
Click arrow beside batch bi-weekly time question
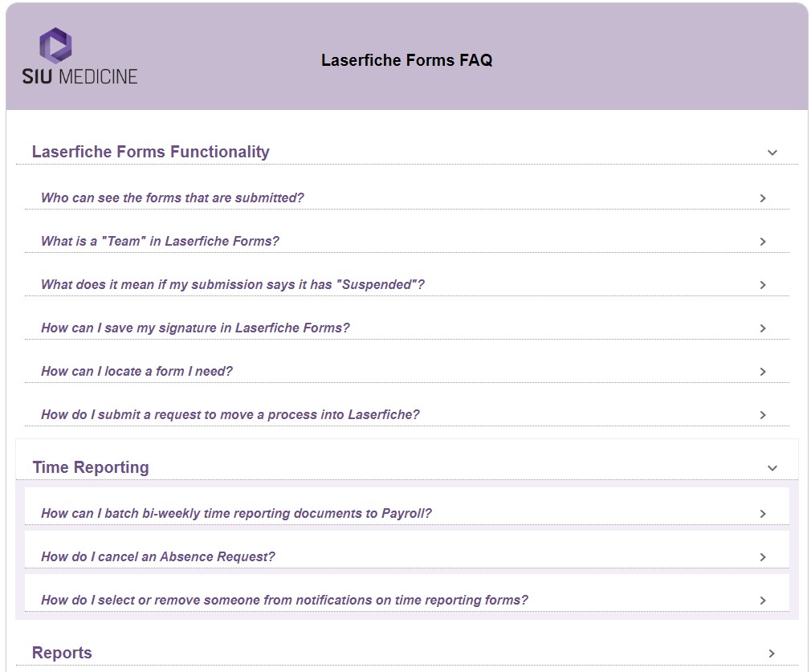pos(763,514)
